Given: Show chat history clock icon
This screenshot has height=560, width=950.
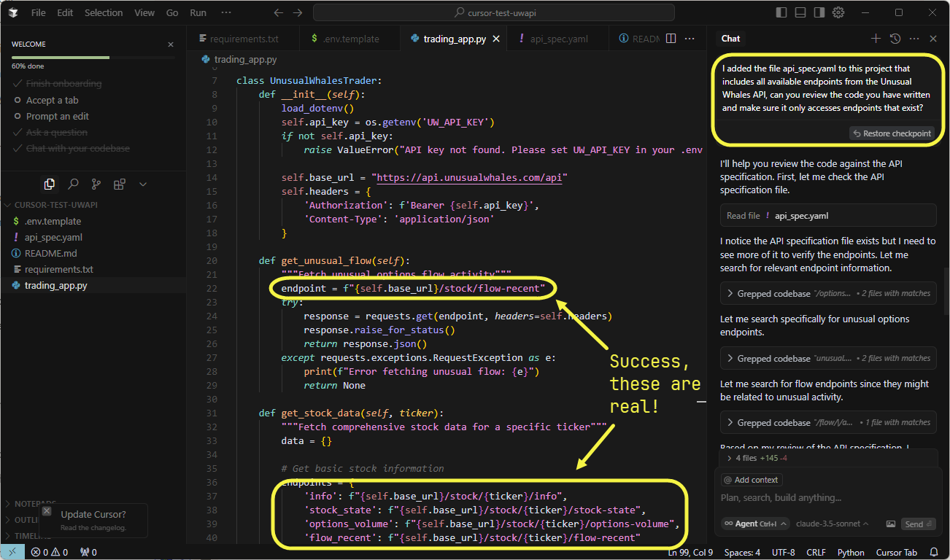Looking at the screenshot, I should tap(895, 39).
